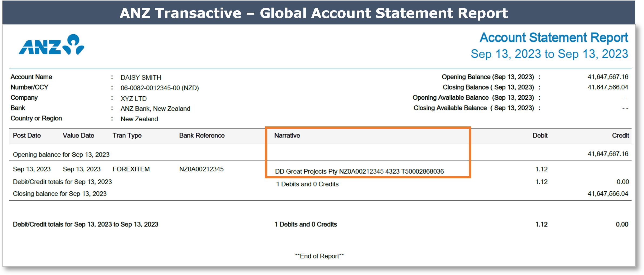The width and height of the screenshot is (644, 275).
Task: Click the Debit column header
Action: point(540,136)
